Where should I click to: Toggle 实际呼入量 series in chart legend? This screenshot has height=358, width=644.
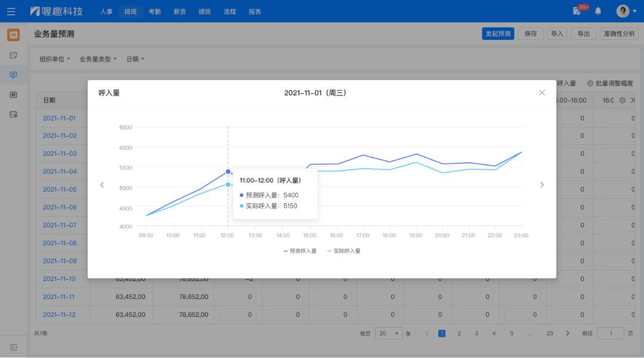344,251
